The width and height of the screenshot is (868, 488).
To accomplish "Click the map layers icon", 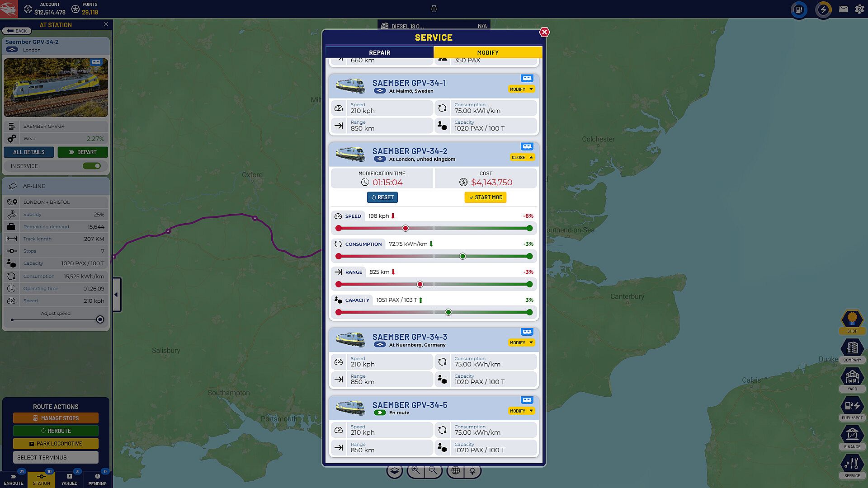I will (394, 471).
